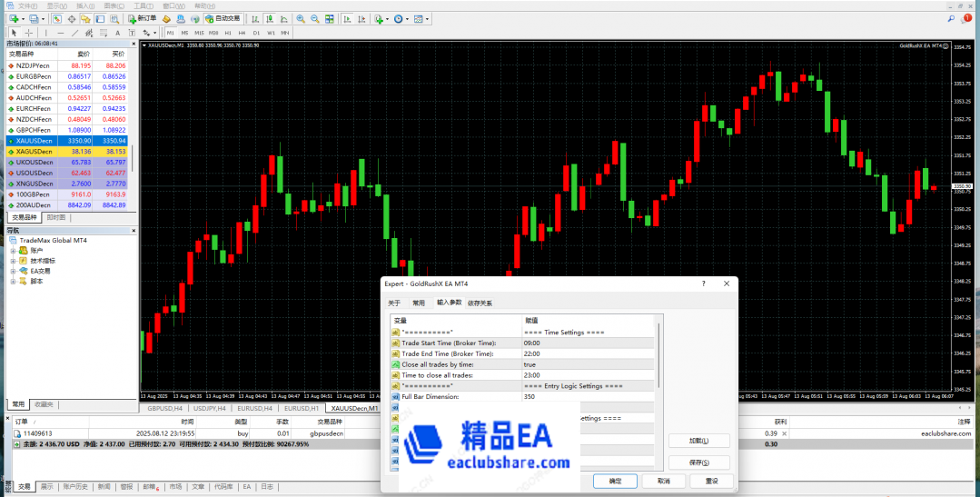The width and height of the screenshot is (980, 497).
Task: Select the trendline drawing tool
Action: pyautogui.click(x=75, y=33)
